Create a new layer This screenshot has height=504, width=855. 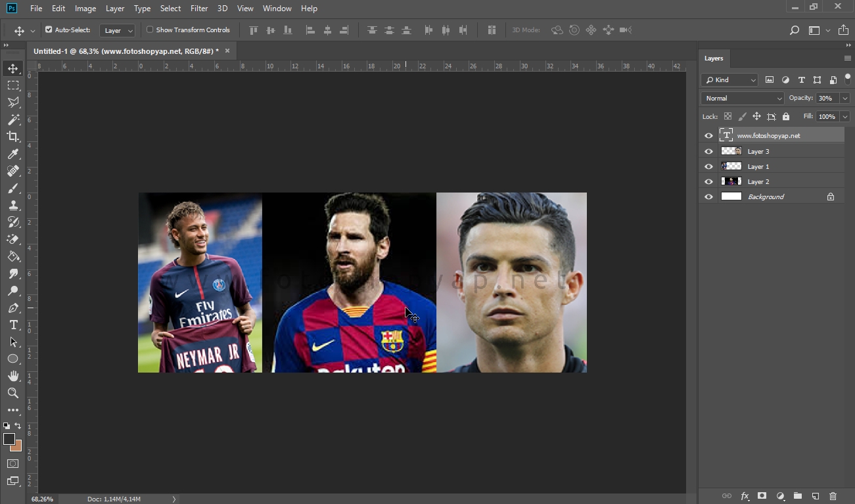(816, 496)
